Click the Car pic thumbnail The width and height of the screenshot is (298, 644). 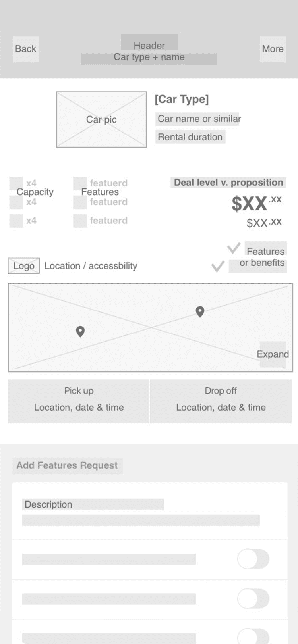[101, 119]
